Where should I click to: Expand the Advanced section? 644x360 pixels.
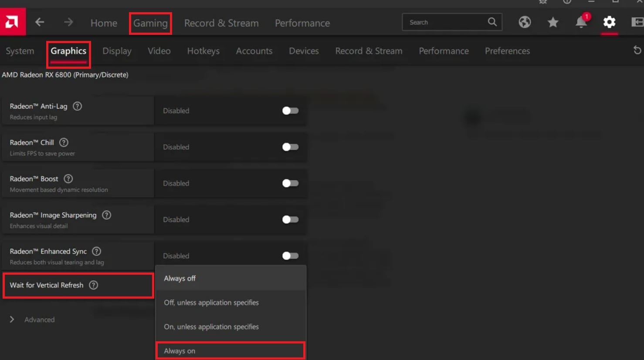(x=32, y=320)
